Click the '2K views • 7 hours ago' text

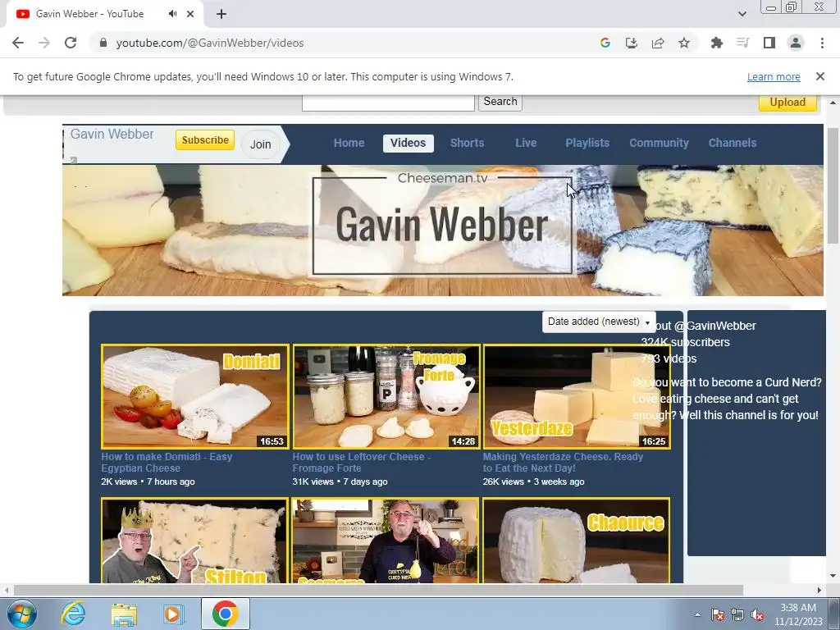(148, 482)
